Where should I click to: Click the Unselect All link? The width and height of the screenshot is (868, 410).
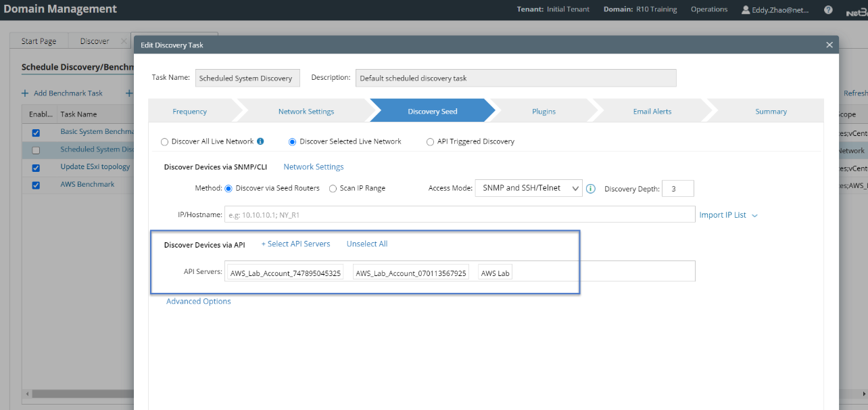coord(367,244)
